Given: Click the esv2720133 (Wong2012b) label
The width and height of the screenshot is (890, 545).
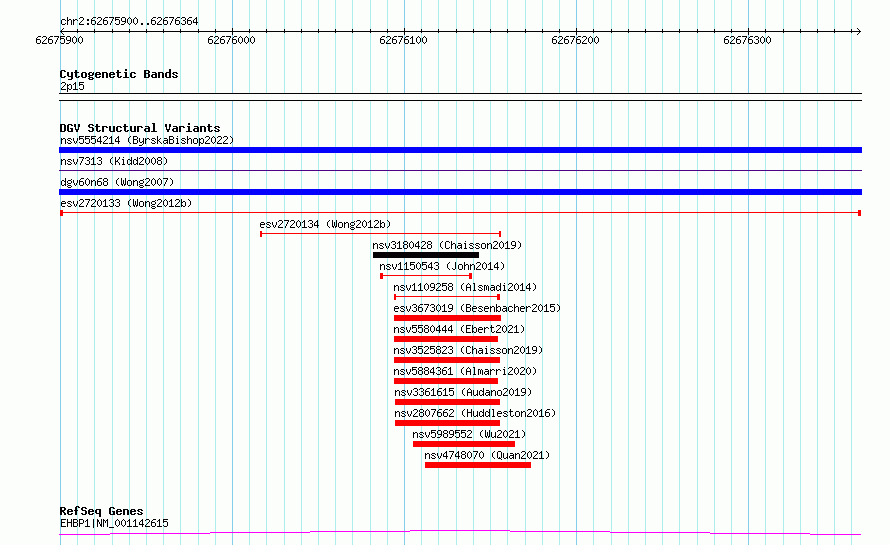Looking at the screenshot, I should 126,203.
